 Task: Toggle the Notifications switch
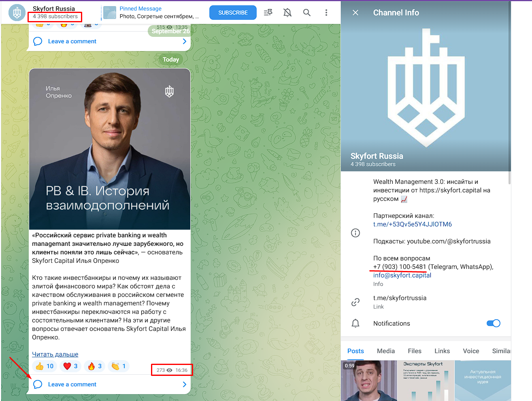tap(494, 323)
